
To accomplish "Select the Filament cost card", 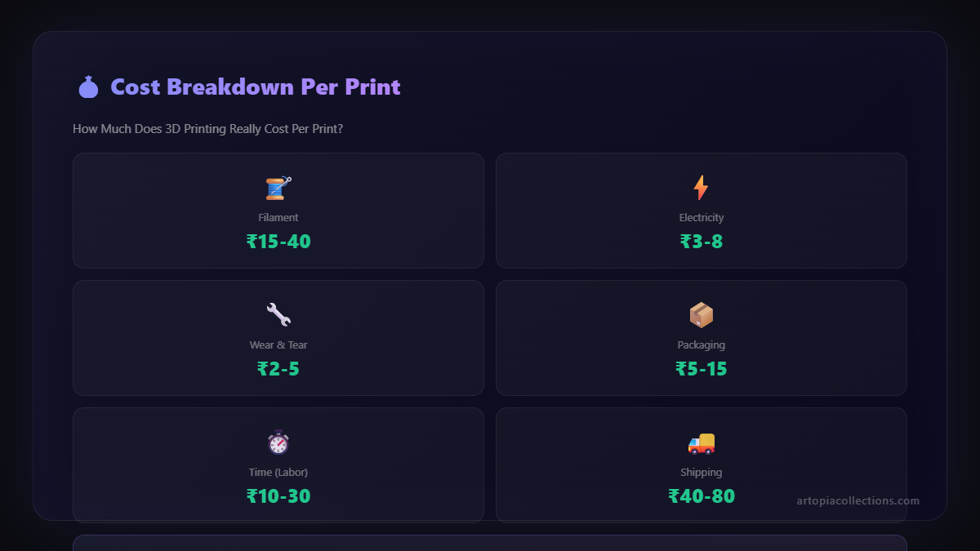I will pyautogui.click(x=278, y=211).
